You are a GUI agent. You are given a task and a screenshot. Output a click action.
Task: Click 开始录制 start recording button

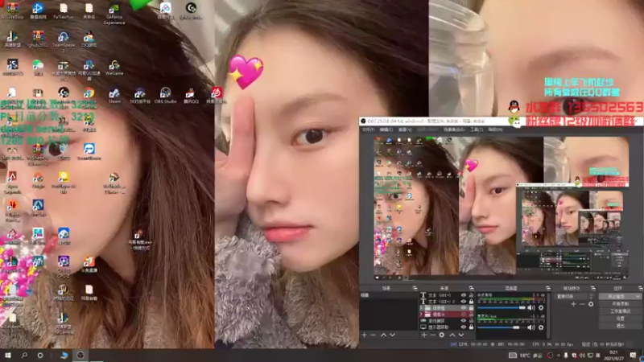(x=620, y=304)
